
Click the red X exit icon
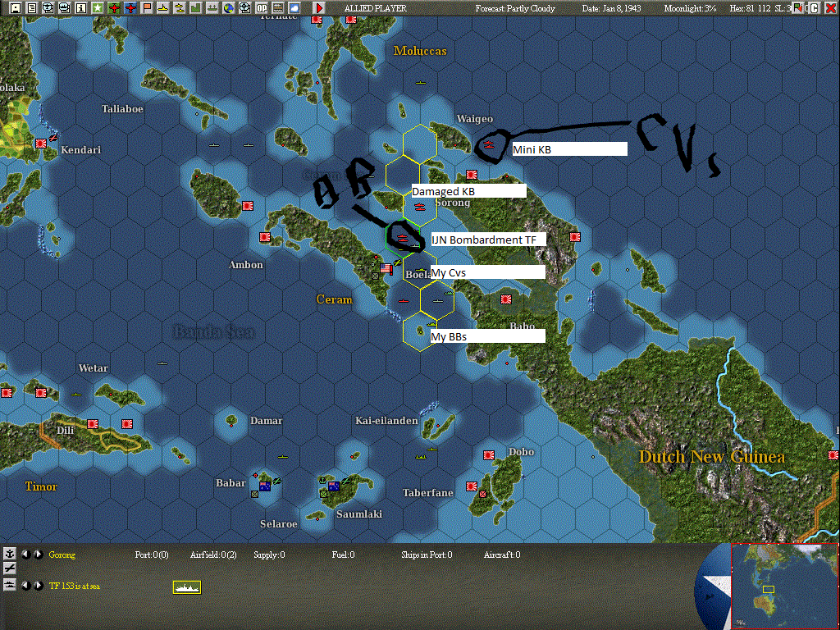(830, 7)
